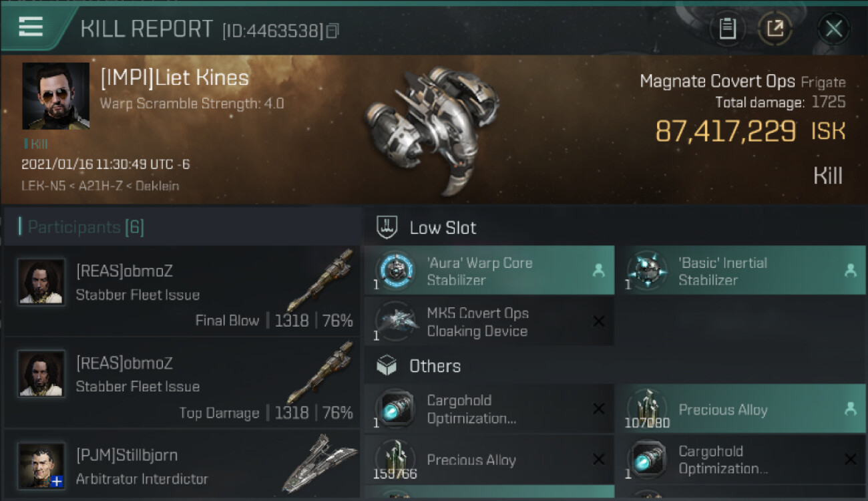The image size is (868, 501).
Task: Open the hamburger menu
Action: pos(31,27)
